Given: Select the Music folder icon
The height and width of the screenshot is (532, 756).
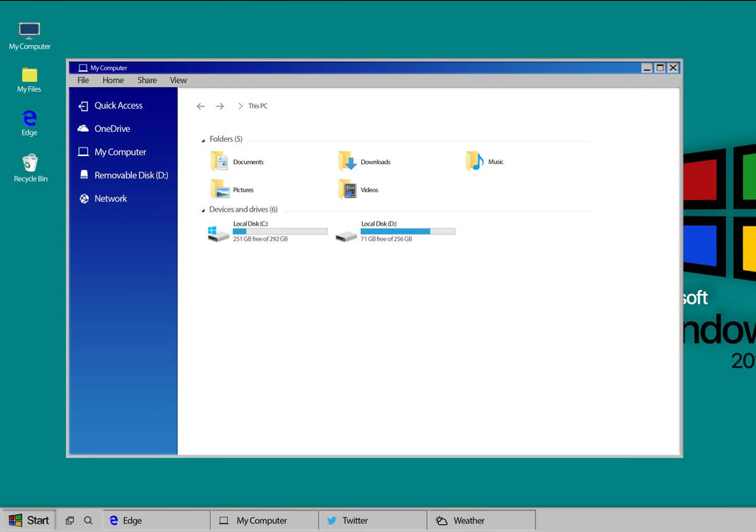Looking at the screenshot, I should point(474,162).
